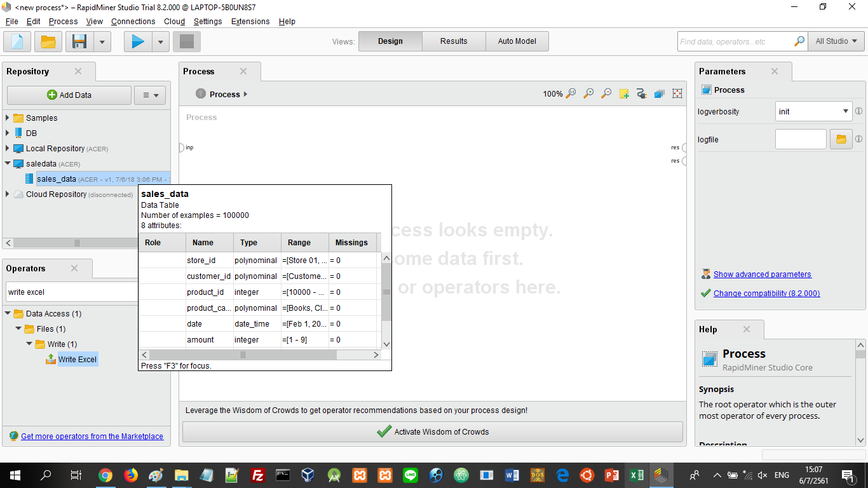The height and width of the screenshot is (488, 868).
Task: Click the auto-wire connections plug icon
Action: 642,93
